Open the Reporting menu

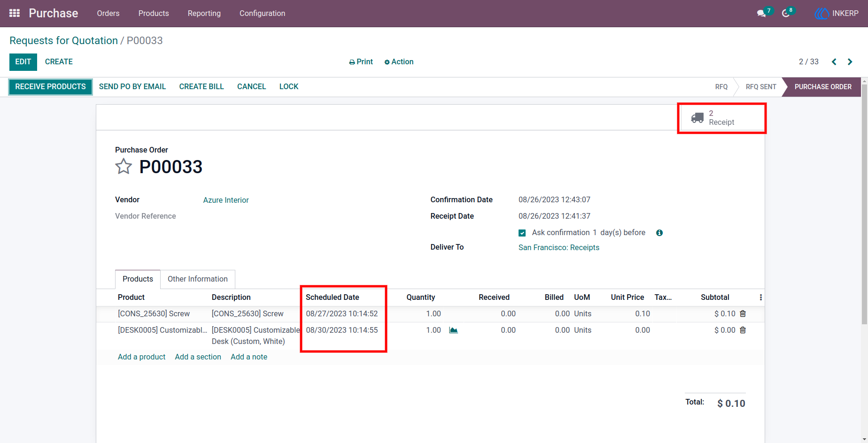click(204, 13)
